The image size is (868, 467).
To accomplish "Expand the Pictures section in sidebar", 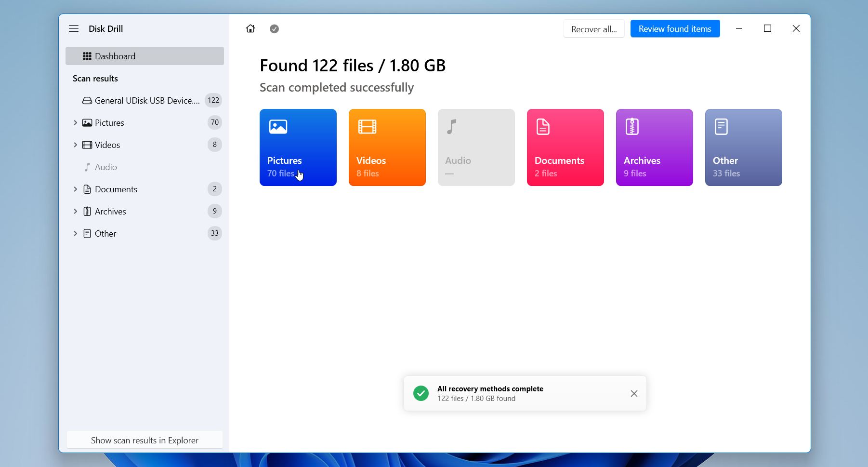I will tap(75, 122).
